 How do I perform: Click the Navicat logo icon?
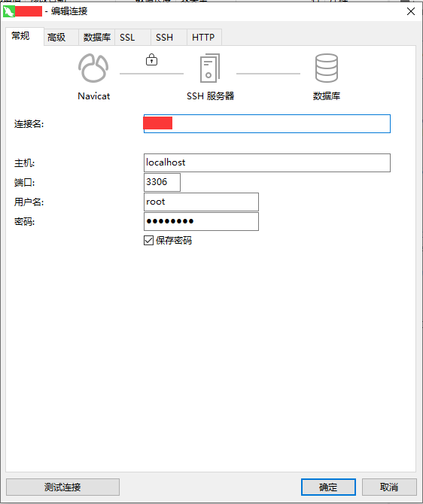coord(93,68)
